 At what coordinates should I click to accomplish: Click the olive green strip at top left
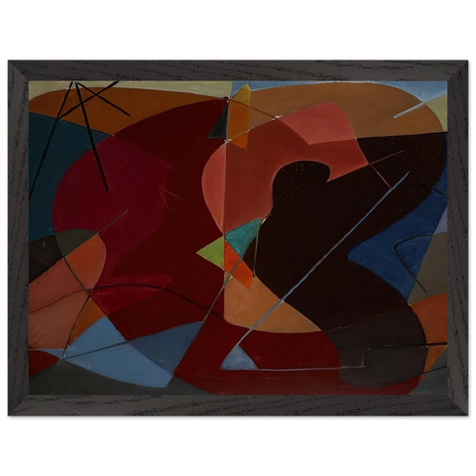pyautogui.click(x=131, y=87)
